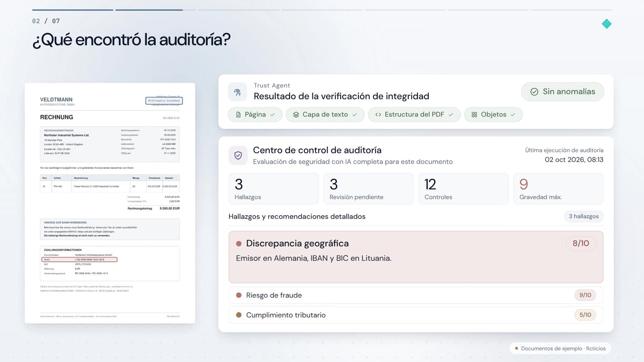Click the highlighted address box on invoice
This screenshot has height=362, width=644.
(x=164, y=101)
